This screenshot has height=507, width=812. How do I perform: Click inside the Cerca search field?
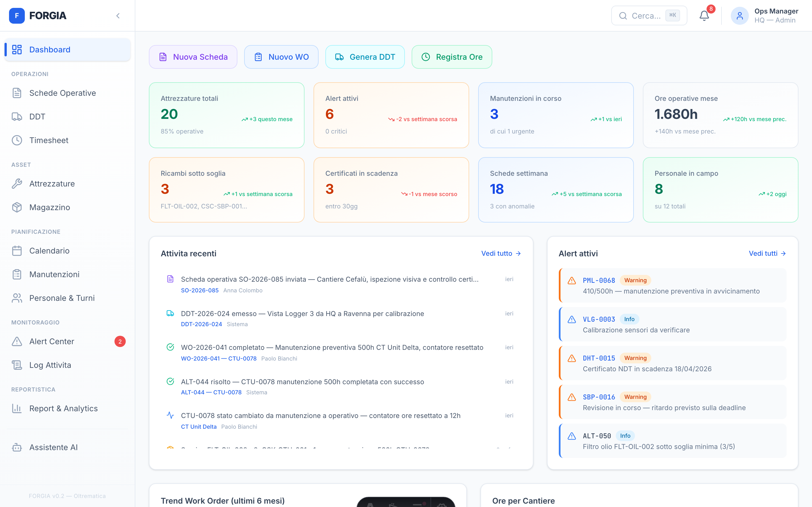tap(649, 15)
